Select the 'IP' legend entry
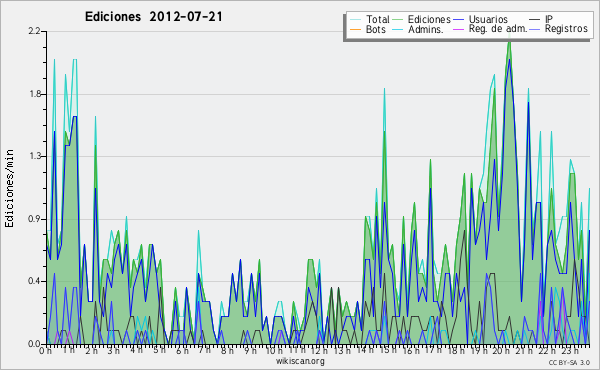 pyautogui.click(x=549, y=19)
